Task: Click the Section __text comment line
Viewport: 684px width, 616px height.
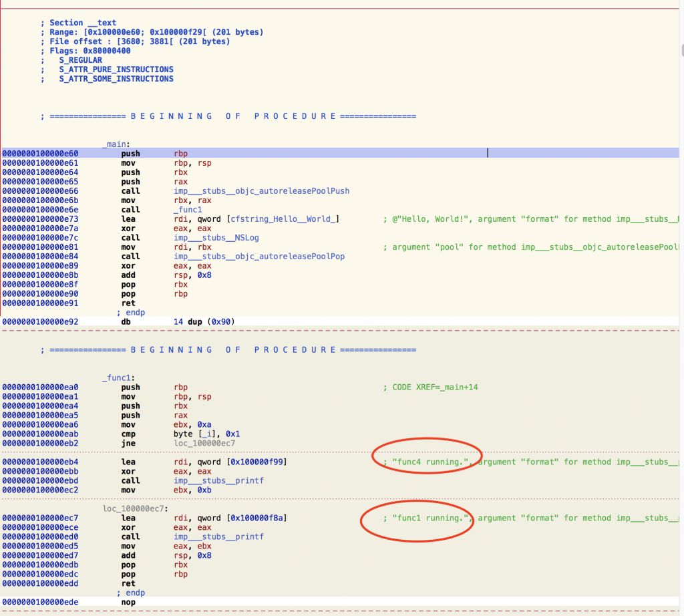Action: [x=79, y=23]
